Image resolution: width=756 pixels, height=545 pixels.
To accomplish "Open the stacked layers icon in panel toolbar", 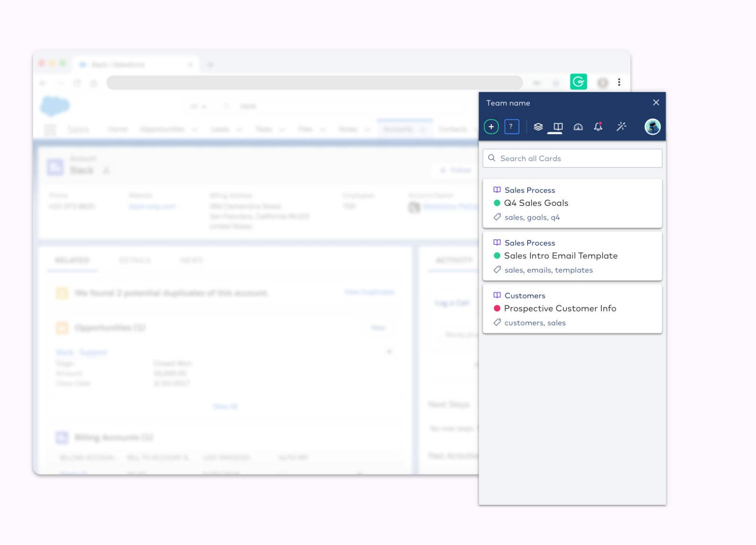I will point(538,127).
